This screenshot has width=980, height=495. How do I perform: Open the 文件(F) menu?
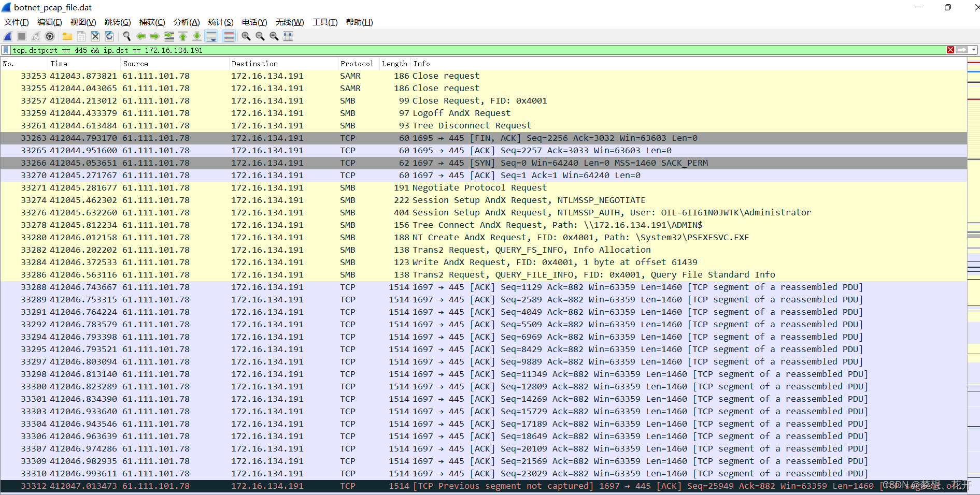click(x=17, y=22)
